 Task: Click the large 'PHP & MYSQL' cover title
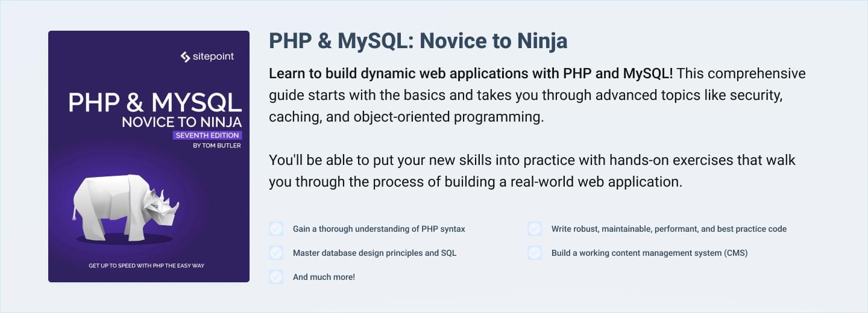tap(155, 102)
